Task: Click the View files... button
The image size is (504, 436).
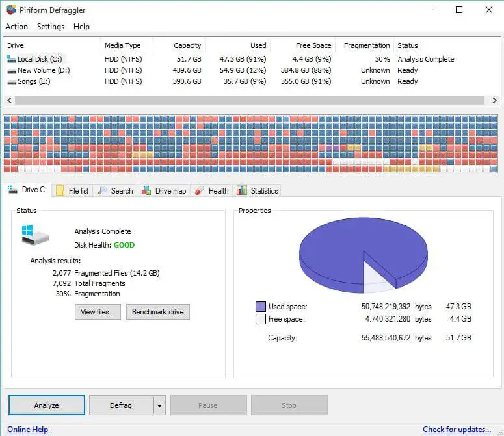Action: pos(98,312)
